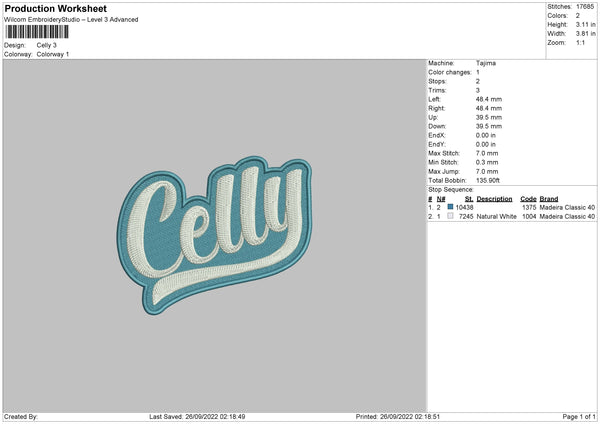Click 'Madeira Classic 40' in the 1375 row
This screenshot has width=600, height=424.
[567, 207]
